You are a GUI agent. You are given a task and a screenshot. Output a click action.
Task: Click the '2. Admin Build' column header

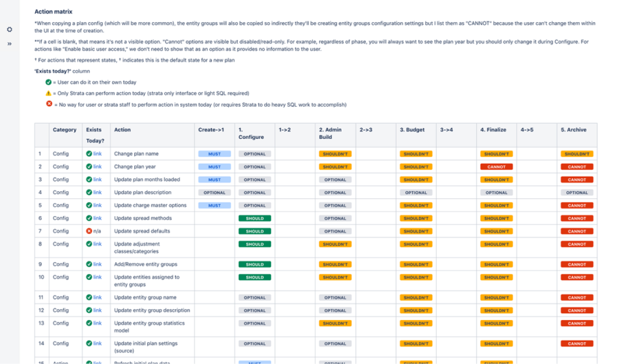click(x=331, y=133)
